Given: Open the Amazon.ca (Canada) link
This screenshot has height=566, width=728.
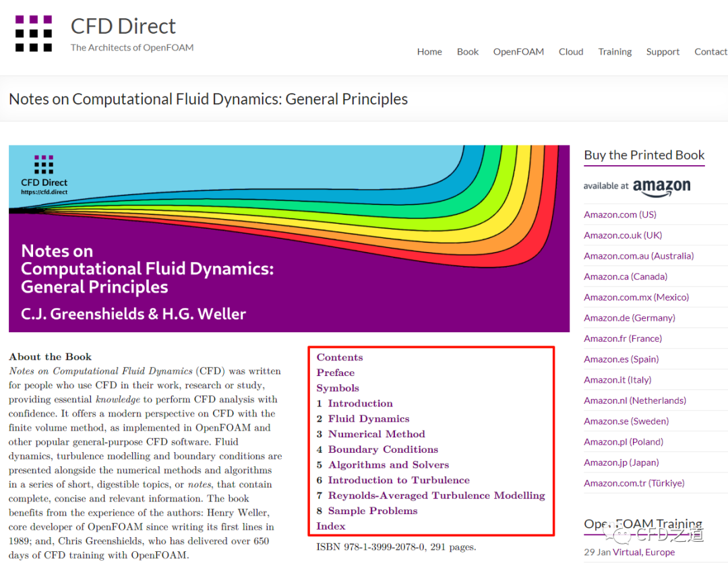Looking at the screenshot, I should [626, 276].
